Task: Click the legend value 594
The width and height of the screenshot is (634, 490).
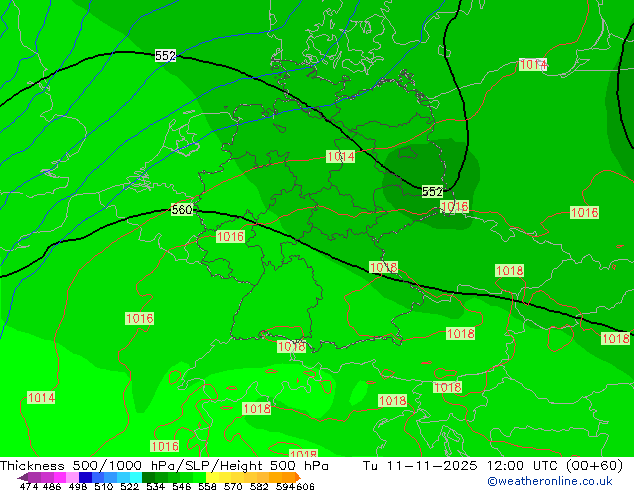Action: point(285,486)
